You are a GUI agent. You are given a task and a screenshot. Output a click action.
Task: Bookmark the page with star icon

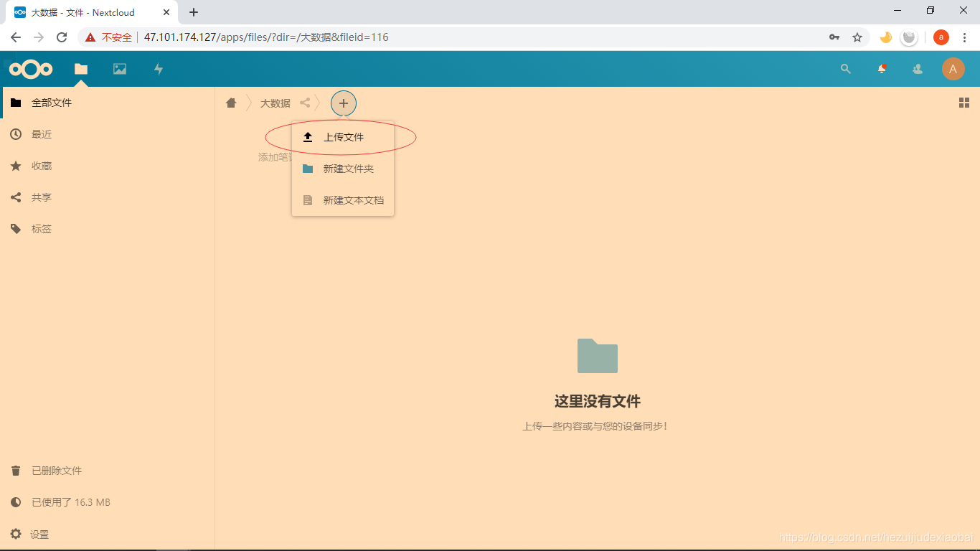(857, 37)
